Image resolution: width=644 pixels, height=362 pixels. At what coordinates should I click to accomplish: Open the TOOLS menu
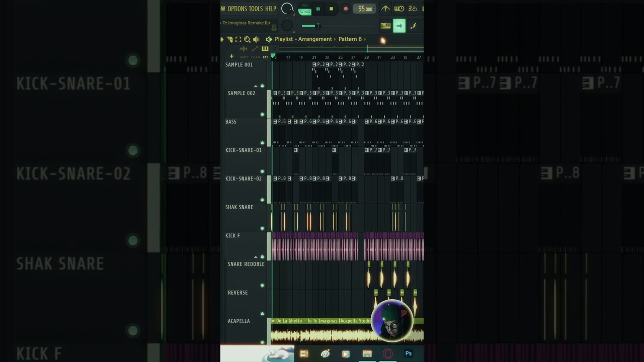[x=256, y=9]
